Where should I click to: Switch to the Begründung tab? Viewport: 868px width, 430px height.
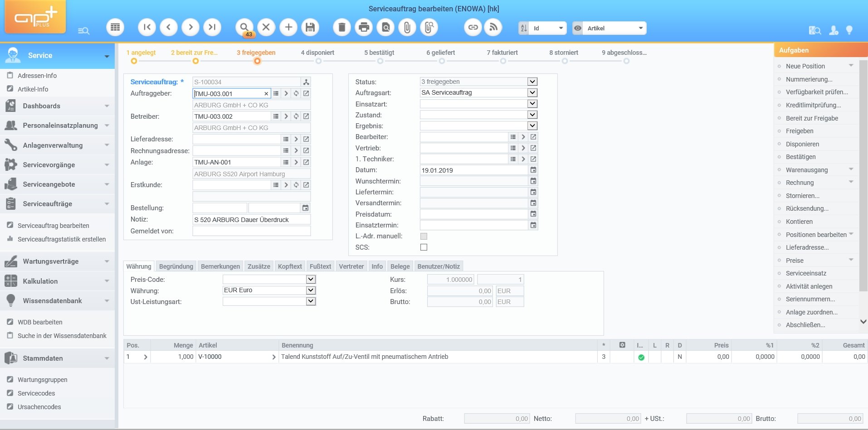[x=176, y=266]
